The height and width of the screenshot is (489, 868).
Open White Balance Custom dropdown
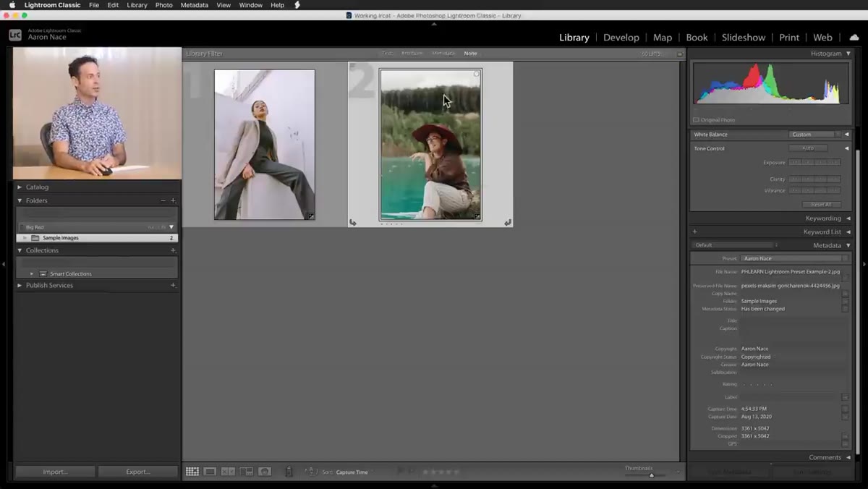point(815,135)
